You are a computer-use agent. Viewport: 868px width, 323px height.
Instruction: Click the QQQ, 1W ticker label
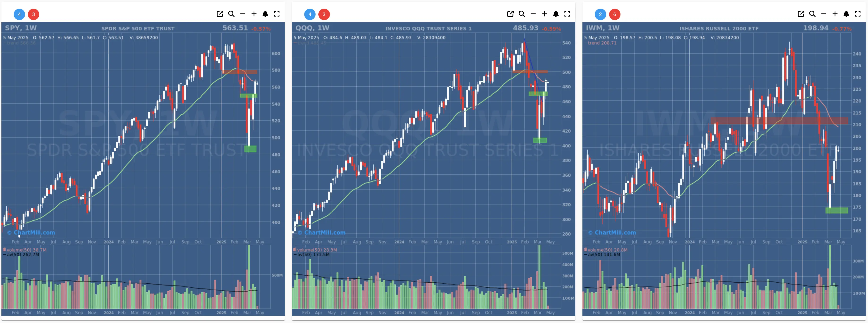pyautogui.click(x=312, y=28)
